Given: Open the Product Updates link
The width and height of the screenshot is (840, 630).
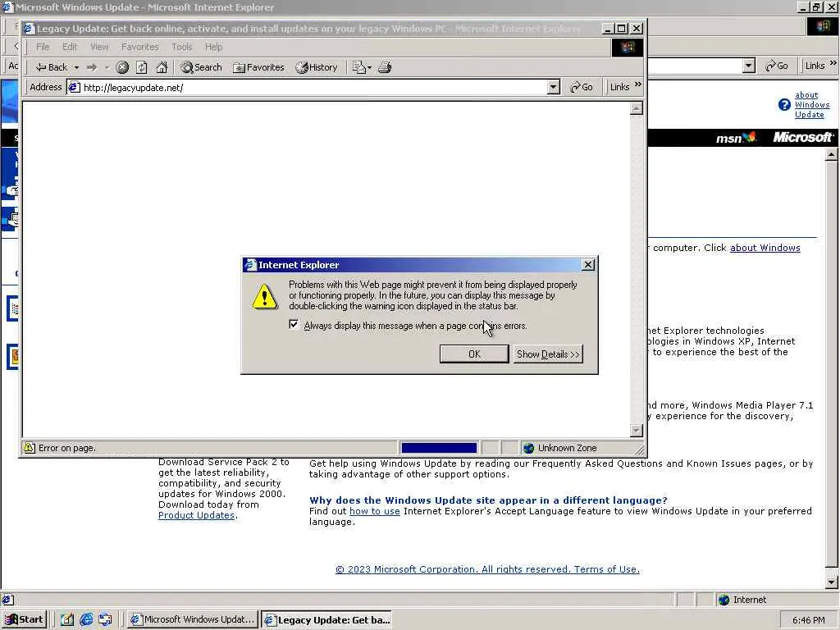Looking at the screenshot, I should [196, 515].
